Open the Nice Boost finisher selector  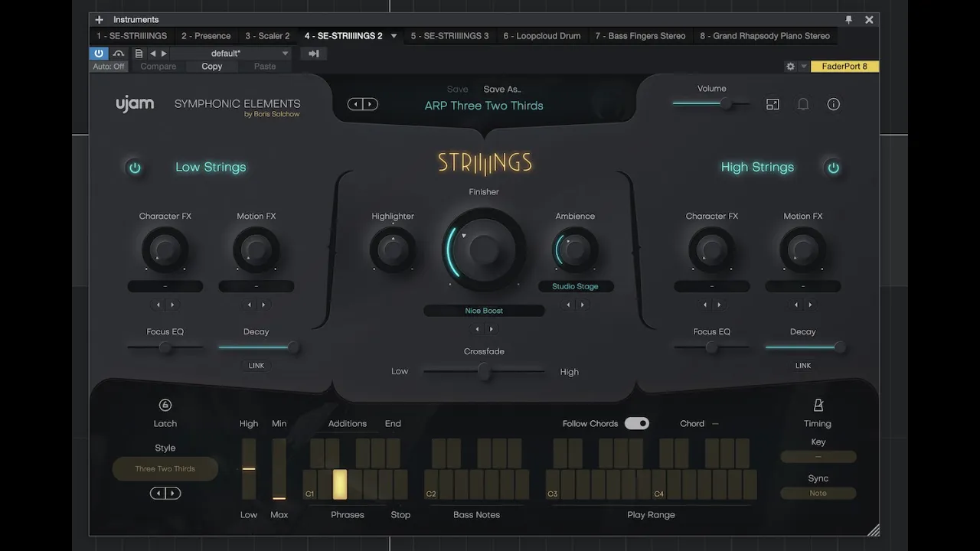coord(484,311)
